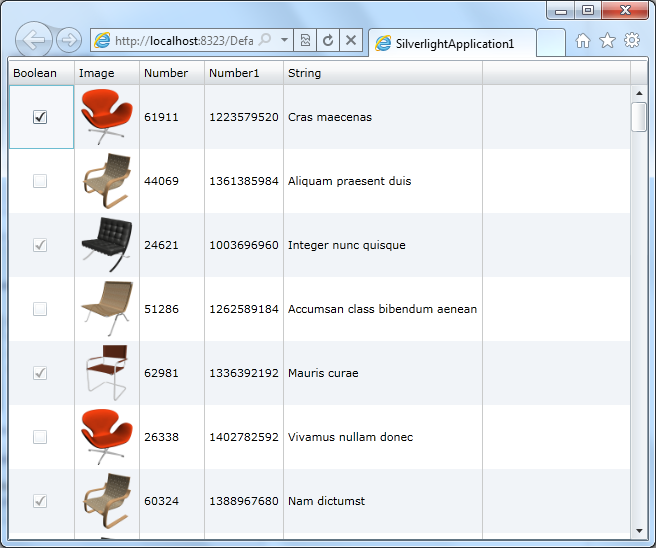Viewport: 656px width, 548px height.
Task: Sort by the Number1 column header
Action: tap(244, 73)
